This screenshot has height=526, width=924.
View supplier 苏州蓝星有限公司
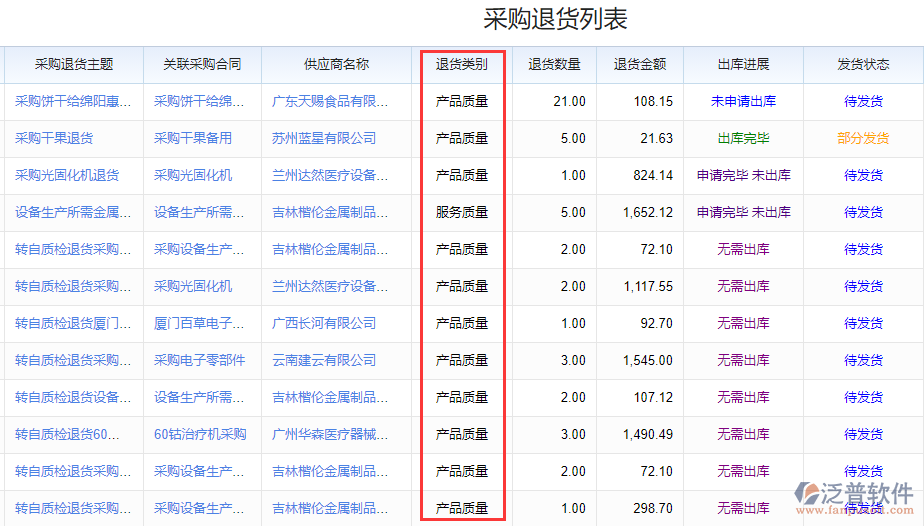324,138
